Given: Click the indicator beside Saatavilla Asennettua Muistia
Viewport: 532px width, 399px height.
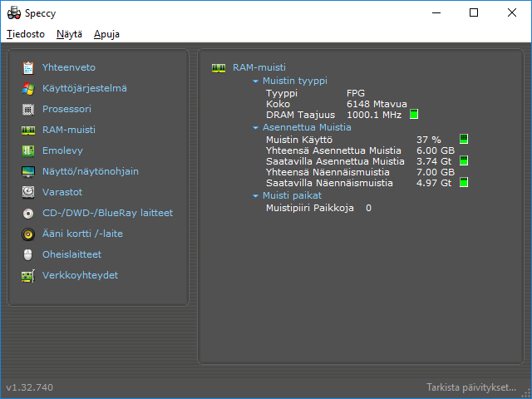Looking at the screenshot, I should point(464,160).
